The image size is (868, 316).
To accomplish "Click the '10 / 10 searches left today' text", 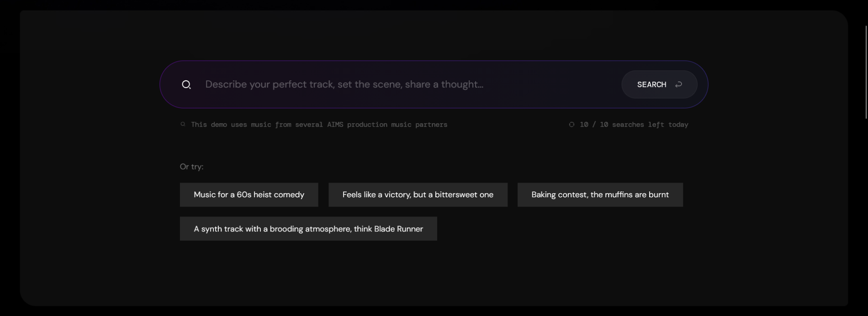I will pyautogui.click(x=634, y=124).
